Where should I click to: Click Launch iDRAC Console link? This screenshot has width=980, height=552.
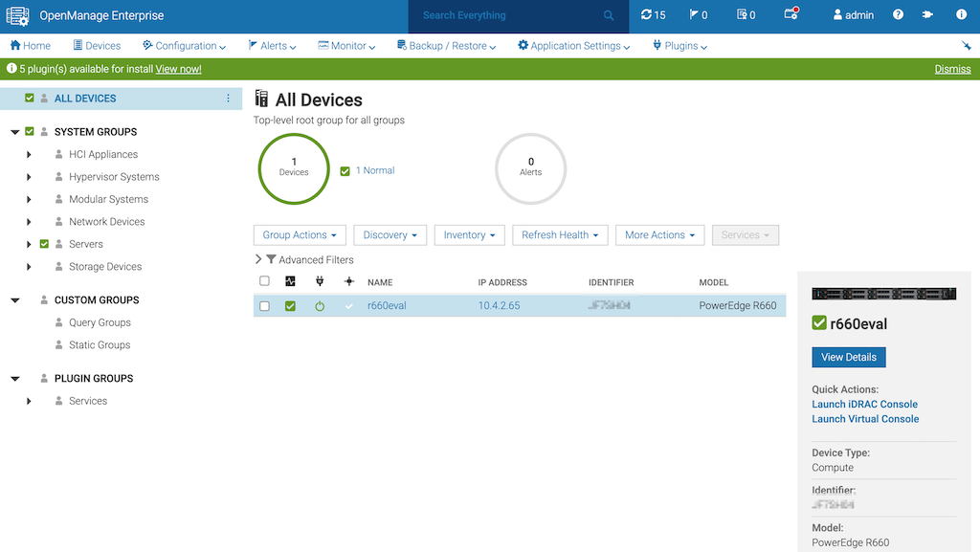[864, 404]
